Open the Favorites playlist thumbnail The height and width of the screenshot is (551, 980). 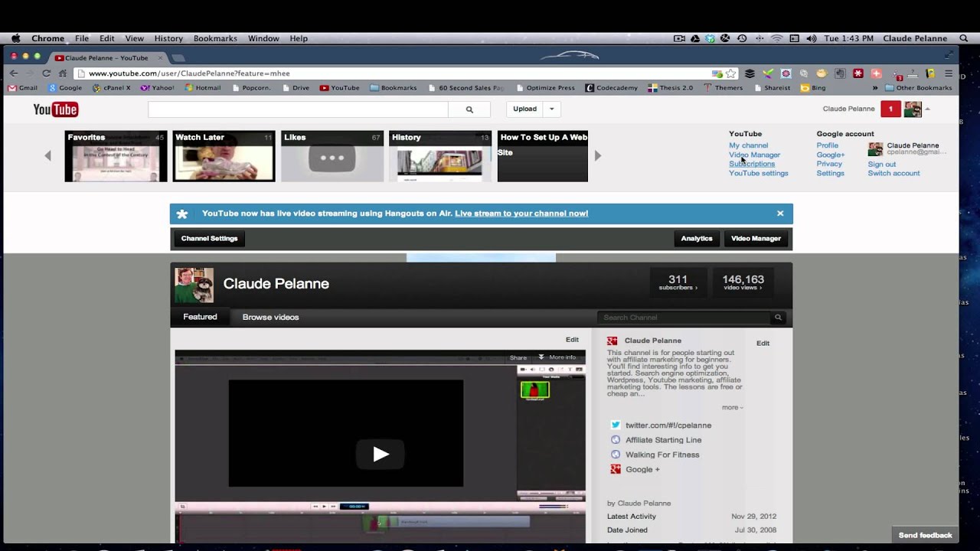(116, 156)
